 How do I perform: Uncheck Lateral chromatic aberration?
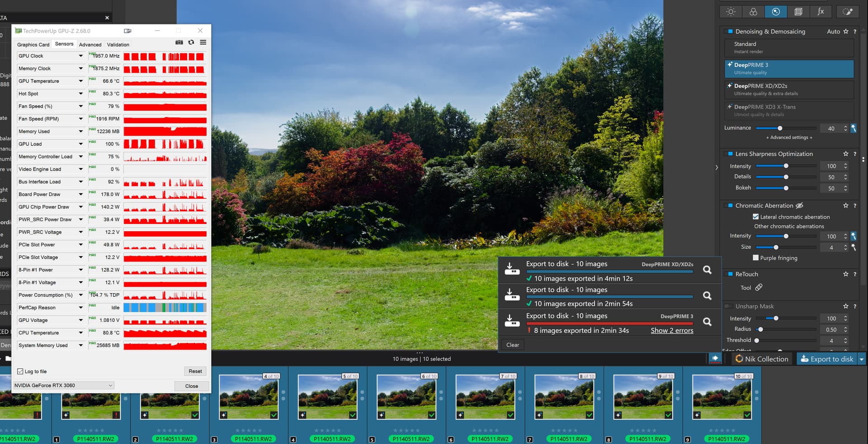click(755, 217)
